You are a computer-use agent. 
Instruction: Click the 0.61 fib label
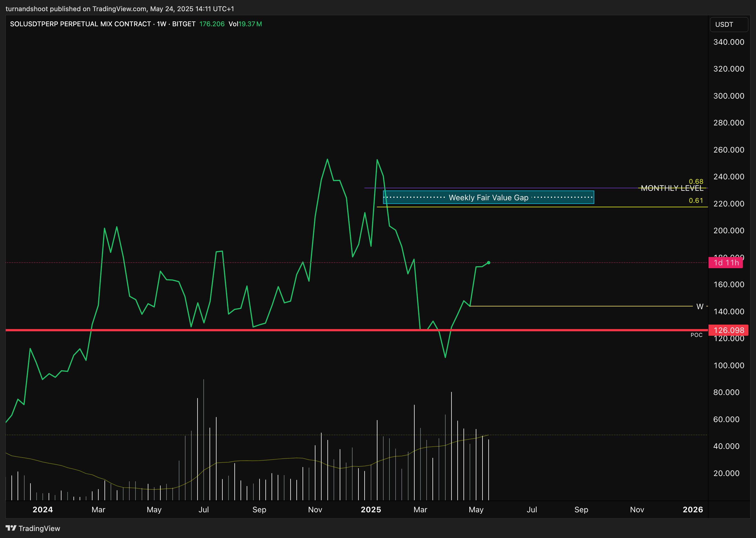696,201
